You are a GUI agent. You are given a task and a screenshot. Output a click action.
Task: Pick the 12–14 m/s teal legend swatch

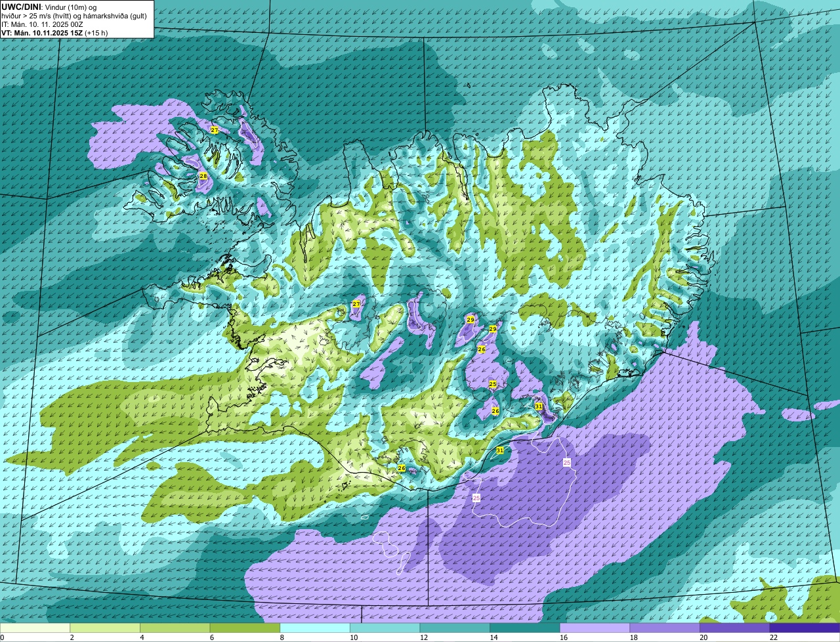(455, 628)
